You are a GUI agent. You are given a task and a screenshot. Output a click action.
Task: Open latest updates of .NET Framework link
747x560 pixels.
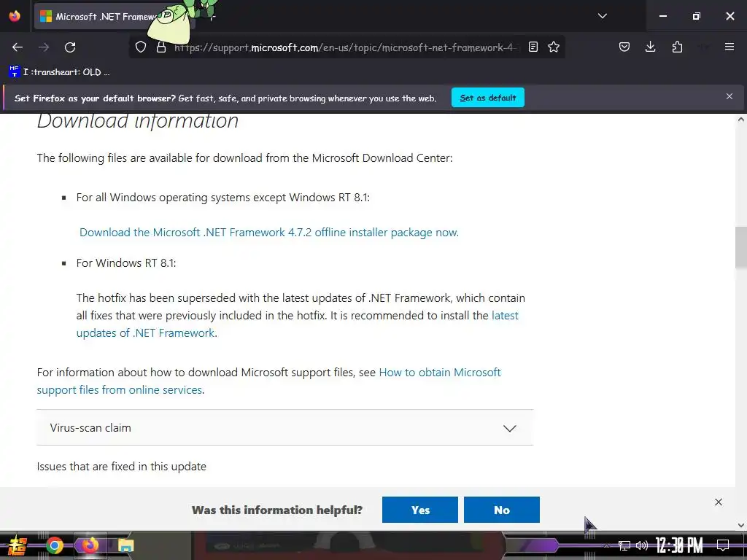(298, 324)
